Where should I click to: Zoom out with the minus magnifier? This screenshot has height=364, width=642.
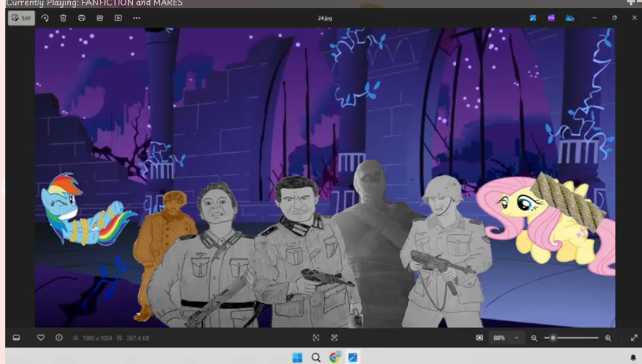click(x=534, y=338)
